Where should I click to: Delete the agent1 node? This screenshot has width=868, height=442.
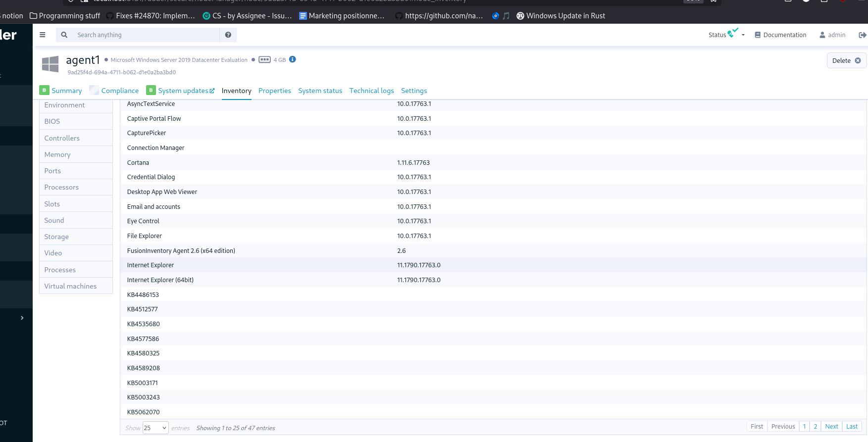tap(846, 60)
